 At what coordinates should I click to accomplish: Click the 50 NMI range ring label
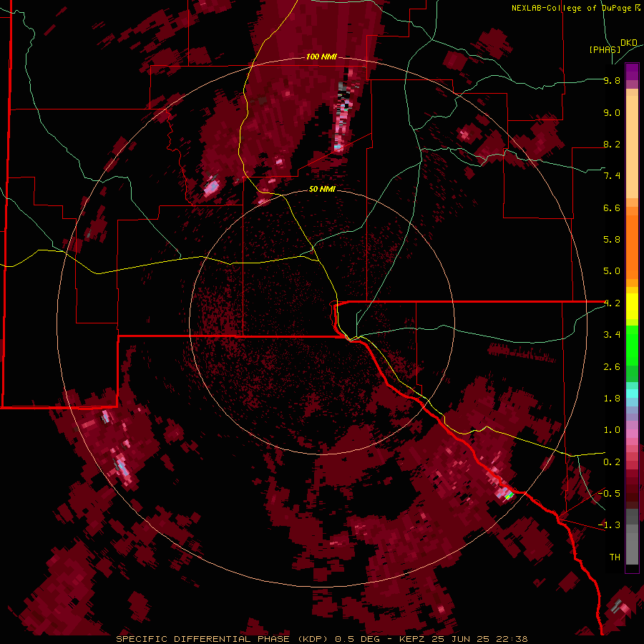coord(322,189)
